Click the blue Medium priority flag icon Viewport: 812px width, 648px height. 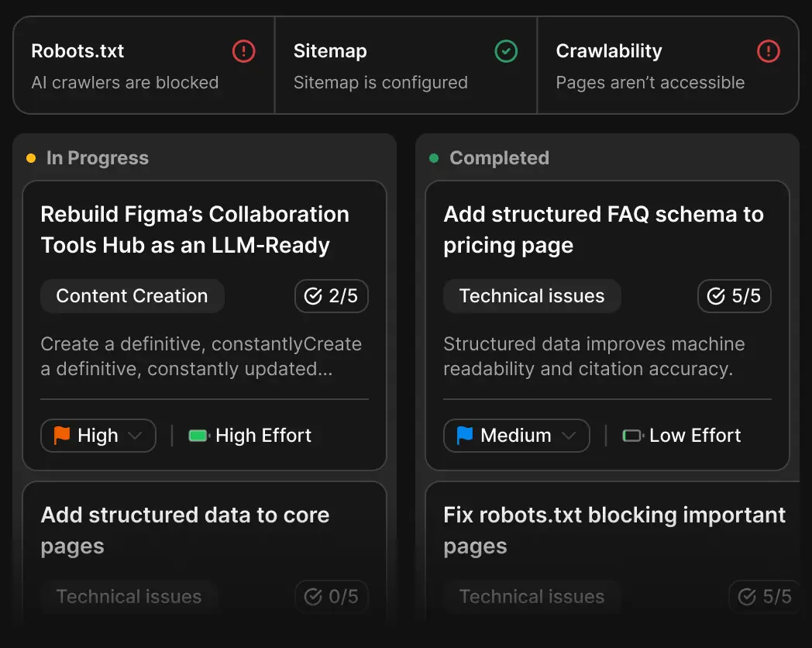(x=465, y=435)
